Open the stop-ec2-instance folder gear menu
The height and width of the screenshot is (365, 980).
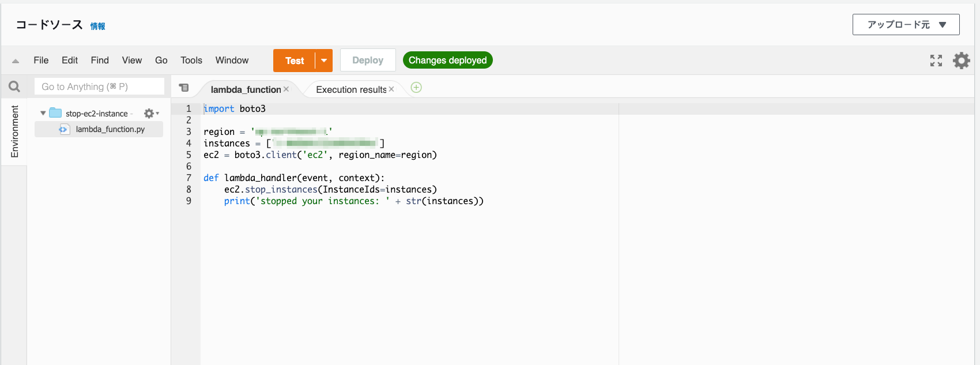150,114
